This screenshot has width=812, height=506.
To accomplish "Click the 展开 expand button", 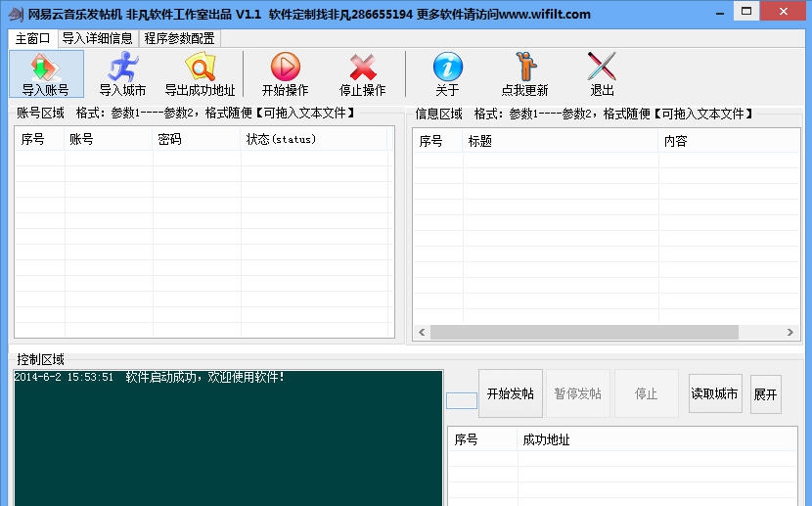I will pos(765,394).
